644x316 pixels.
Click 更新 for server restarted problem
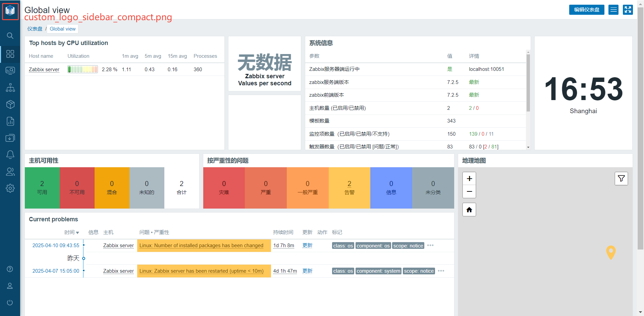pyautogui.click(x=307, y=271)
